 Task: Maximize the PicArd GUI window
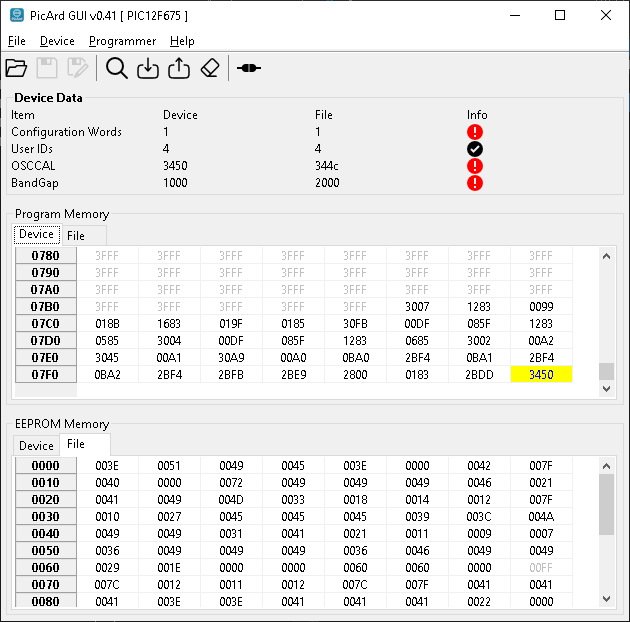(560, 15)
